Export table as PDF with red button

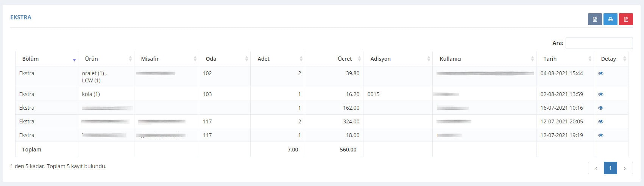pos(626,19)
